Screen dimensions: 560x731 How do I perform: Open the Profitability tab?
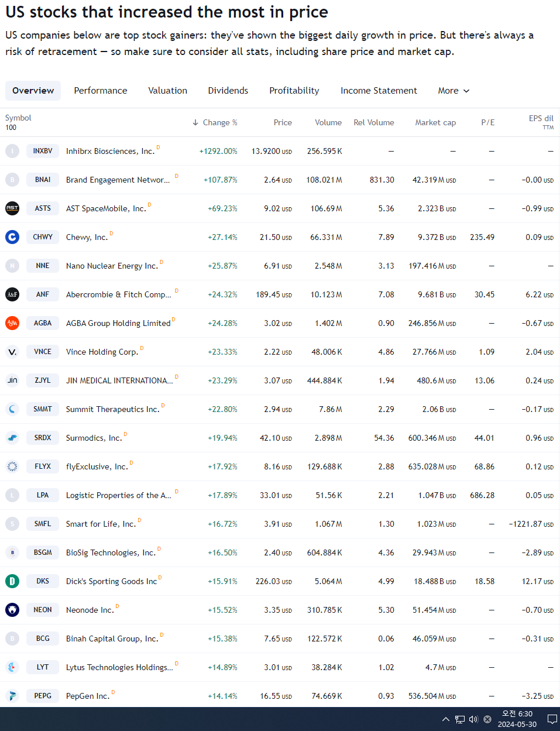[x=294, y=91]
